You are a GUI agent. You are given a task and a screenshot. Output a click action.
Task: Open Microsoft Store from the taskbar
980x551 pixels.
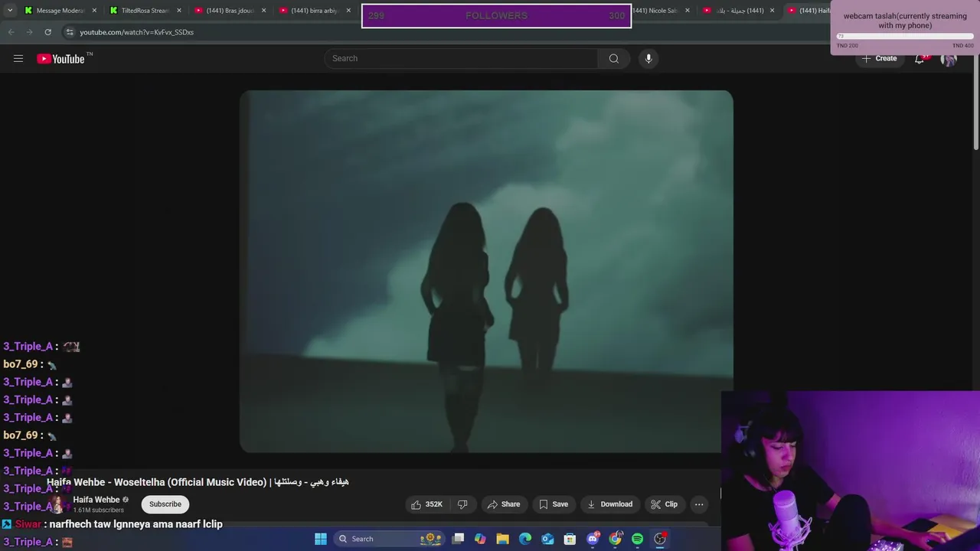click(570, 539)
